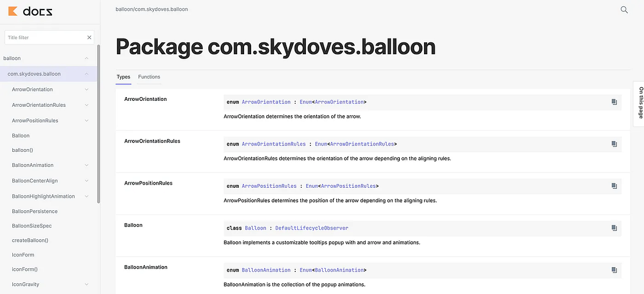Clear the title filter with X icon

click(x=89, y=38)
